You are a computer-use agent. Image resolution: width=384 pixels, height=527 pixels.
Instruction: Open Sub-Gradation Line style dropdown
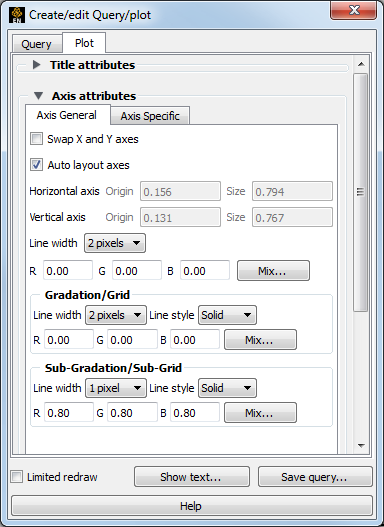coord(227,388)
